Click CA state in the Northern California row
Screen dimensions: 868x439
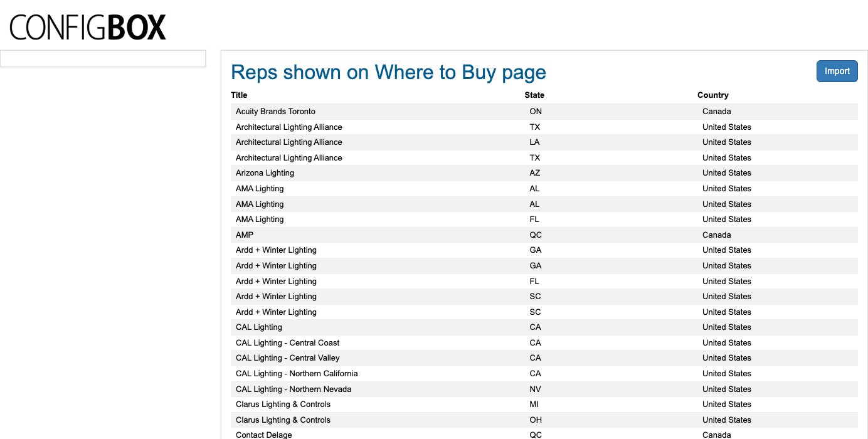(x=535, y=374)
